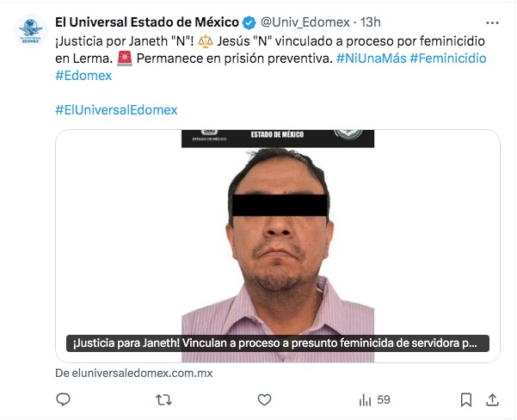Share the tweet via upload icon

[492, 400]
